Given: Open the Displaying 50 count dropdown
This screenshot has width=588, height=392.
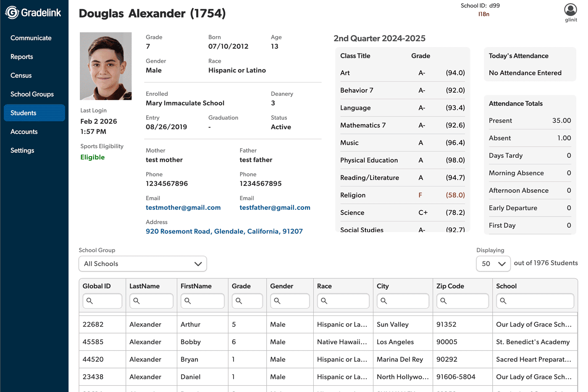Looking at the screenshot, I should [x=493, y=264].
